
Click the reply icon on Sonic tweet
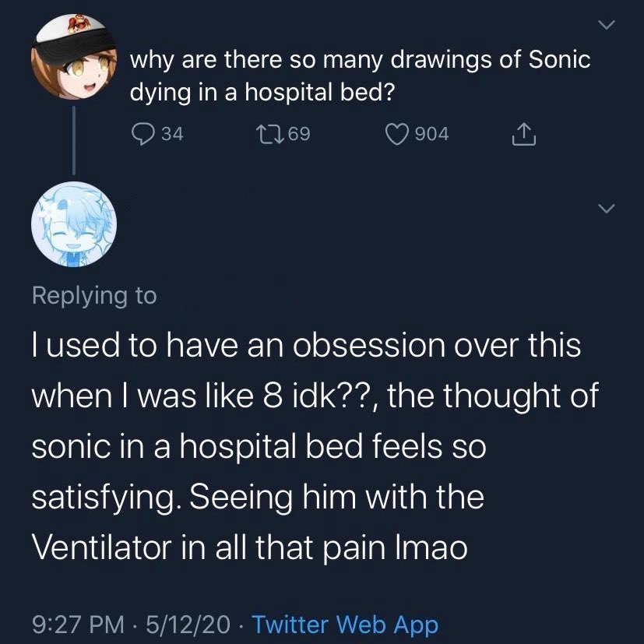(x=143, y=133)
